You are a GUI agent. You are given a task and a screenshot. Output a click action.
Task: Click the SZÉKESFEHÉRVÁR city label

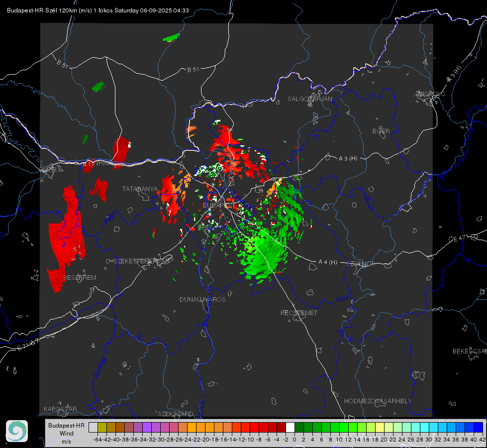[x=143, y=261]
